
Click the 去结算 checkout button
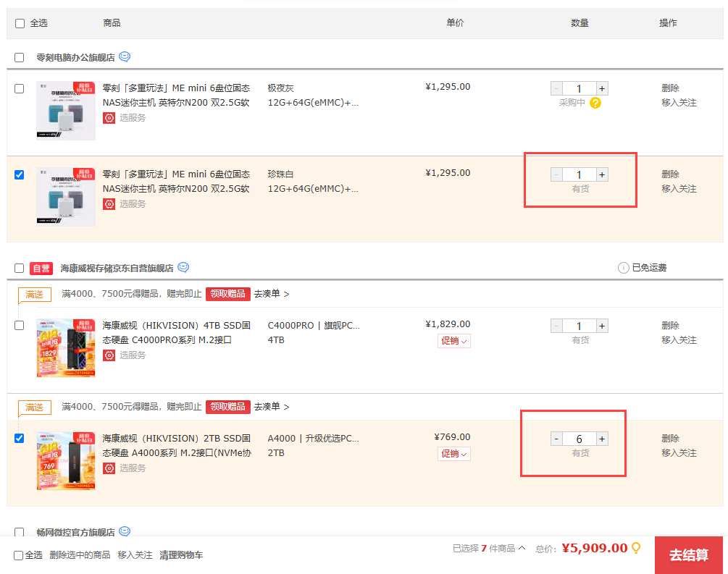[688, 555]
